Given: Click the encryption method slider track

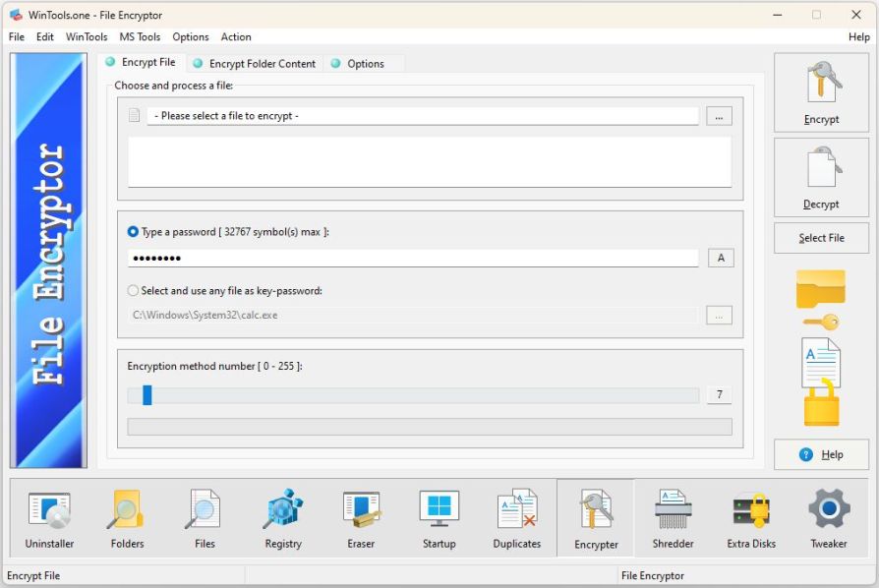Looking at the screenshot, I should pos(413,395).
